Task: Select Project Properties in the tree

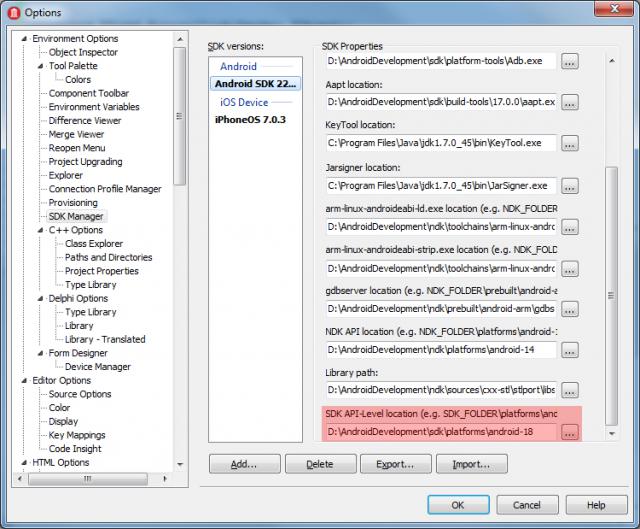Action: [x=102, y=271]
